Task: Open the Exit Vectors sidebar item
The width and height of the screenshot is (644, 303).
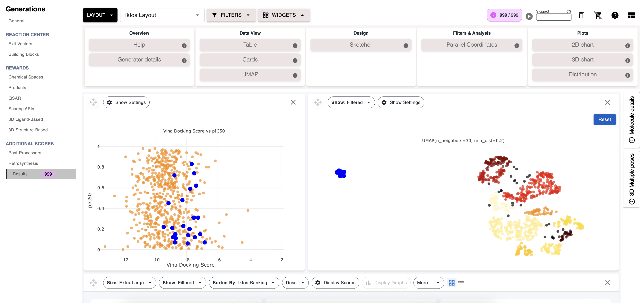Action: (20, 44)
